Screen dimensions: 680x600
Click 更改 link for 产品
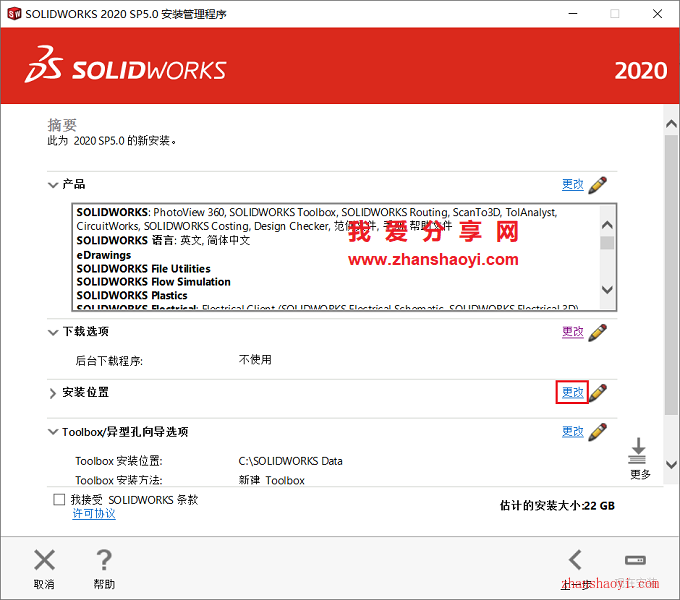[x=572, y=185]
